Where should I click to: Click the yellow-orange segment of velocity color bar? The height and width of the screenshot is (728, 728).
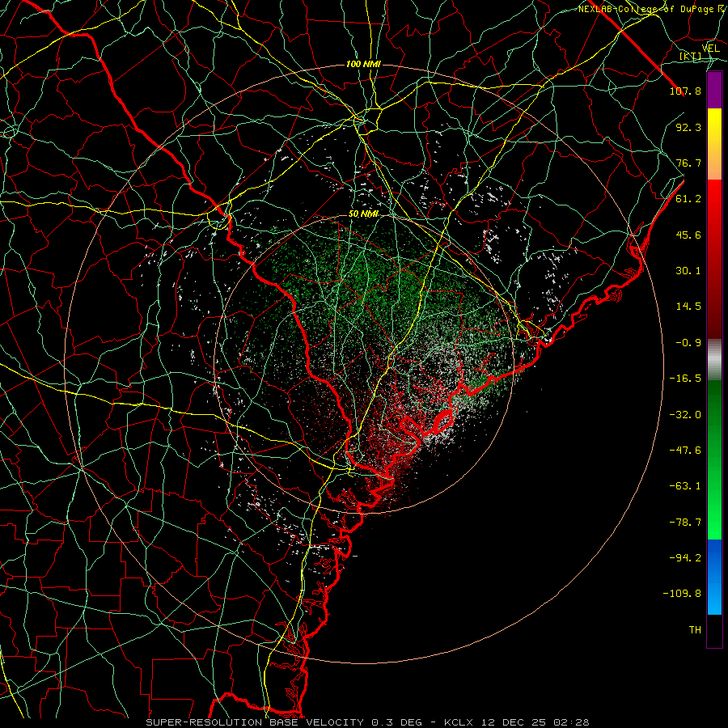click(714, 144)
